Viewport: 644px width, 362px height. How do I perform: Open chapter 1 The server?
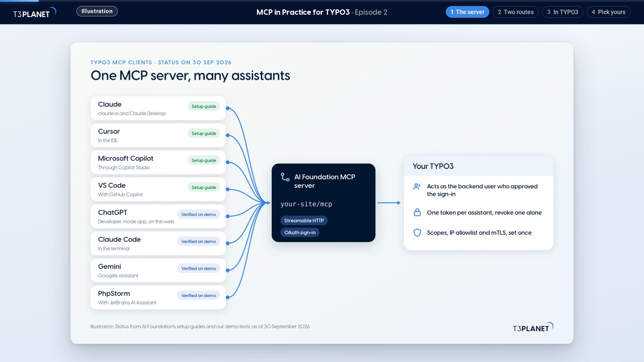pos(467,12)
